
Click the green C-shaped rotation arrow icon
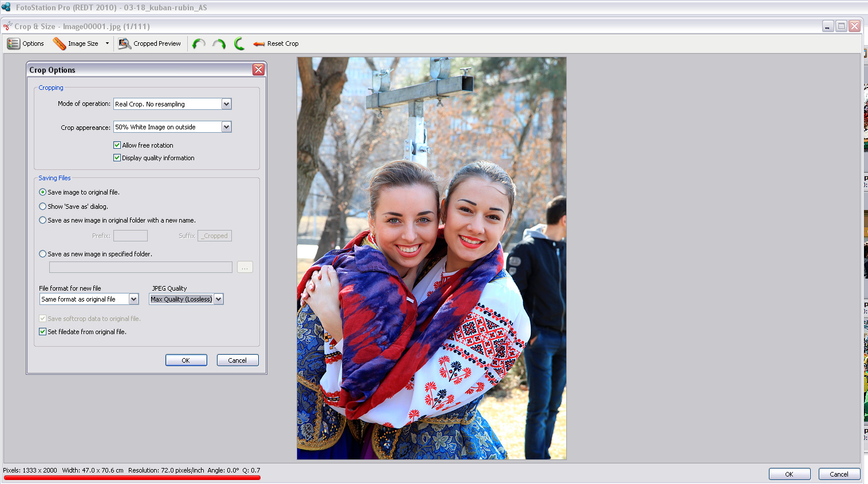pos(239,43)
